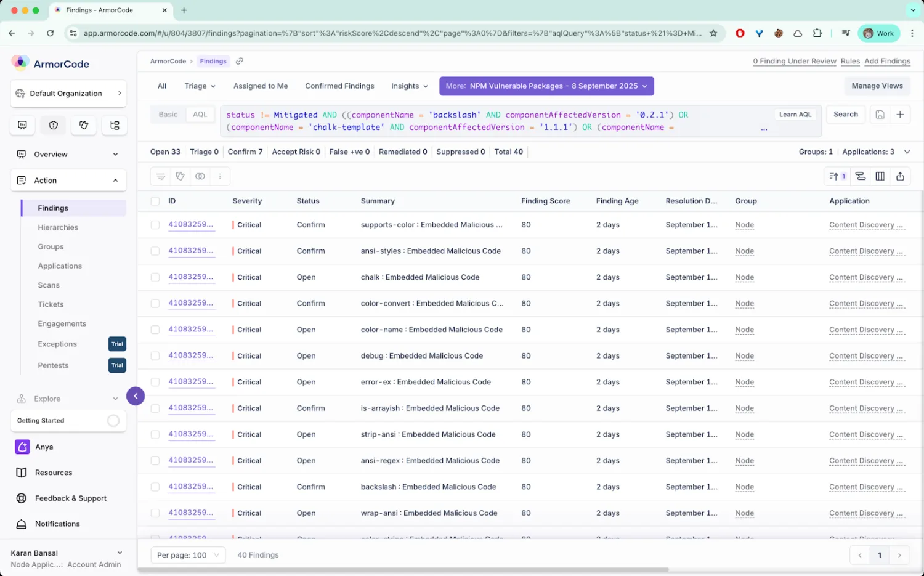This screenshot has height=576, width=924.
Task: Switch to the Confirmed Findings tab
Action: click(x=339, y=86)
